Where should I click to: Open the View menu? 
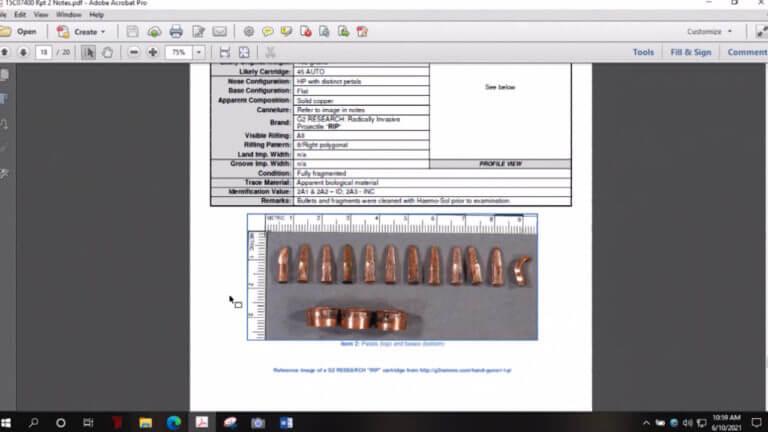click(x=41, y=15)
